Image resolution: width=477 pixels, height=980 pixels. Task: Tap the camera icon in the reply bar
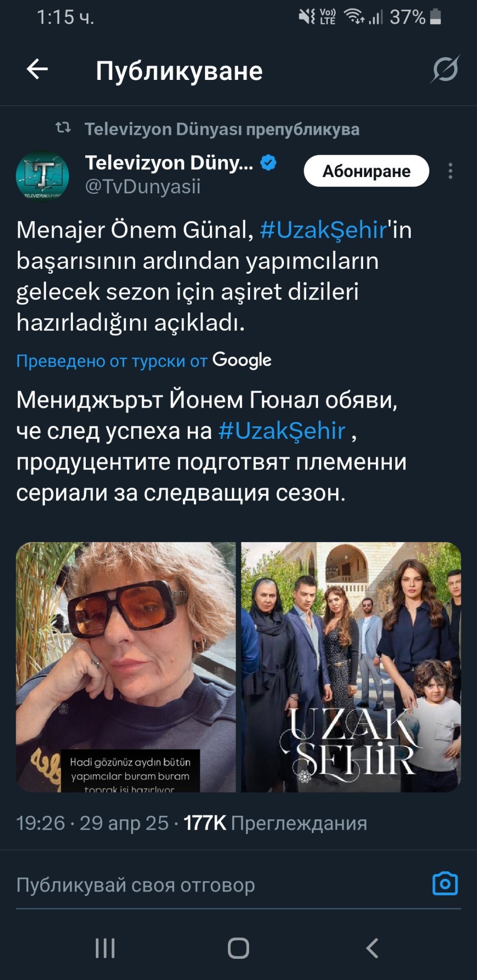[x=445, y=883]
